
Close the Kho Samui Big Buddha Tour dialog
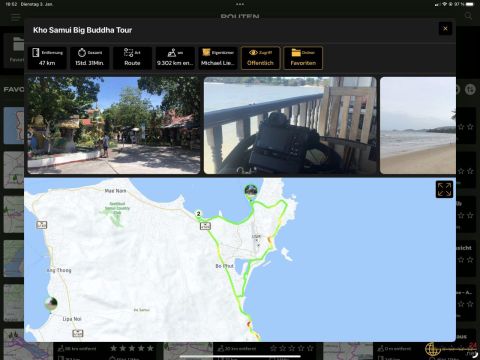(445, 29)
